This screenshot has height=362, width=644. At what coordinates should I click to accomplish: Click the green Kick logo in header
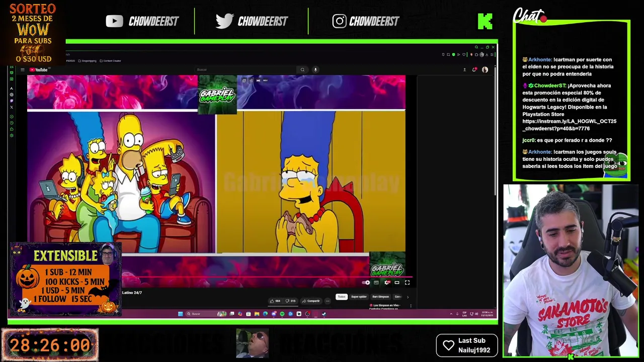pos(485,21)
